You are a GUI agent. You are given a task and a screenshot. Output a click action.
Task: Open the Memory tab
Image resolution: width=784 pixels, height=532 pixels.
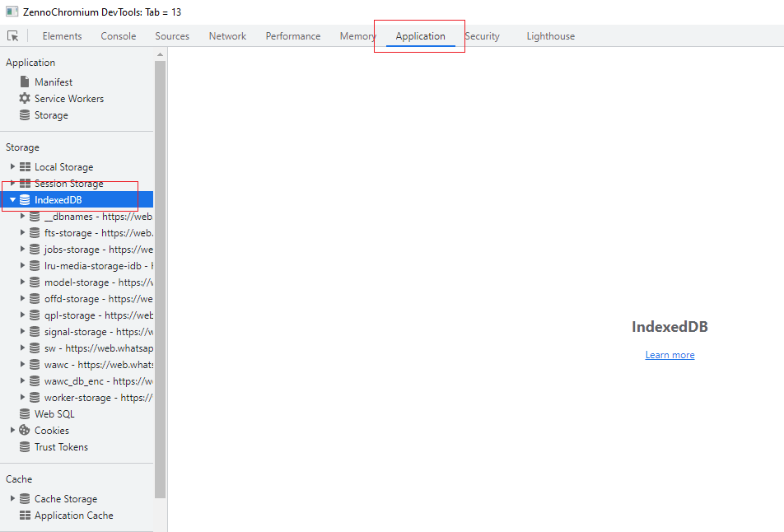pos(358,36)
